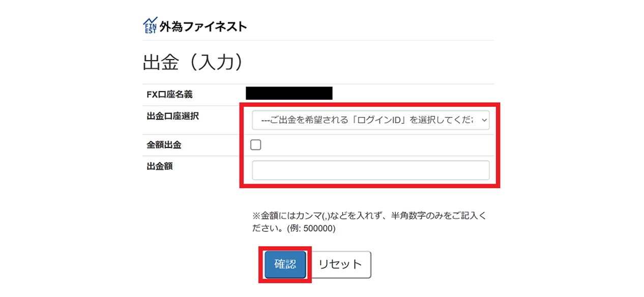Click the 全額出金 label text
The height and width of the screenshot is (297, 644).
pyautogui.click(x=164, y=145)
